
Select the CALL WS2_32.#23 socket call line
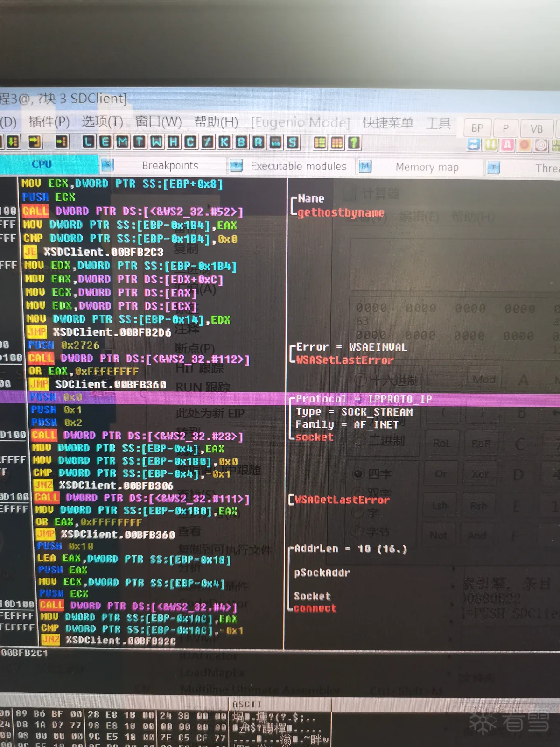(x=137, y=436)
